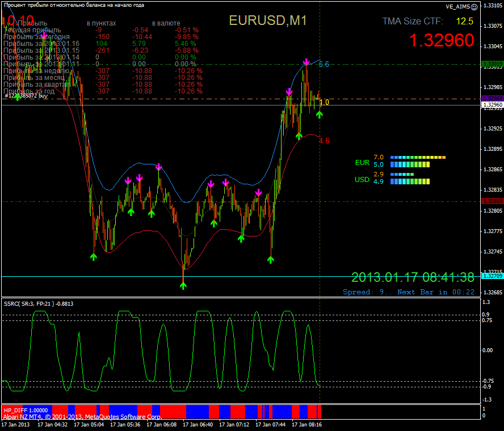Click the EUR 5.0 strength bar
The height and width of the screenshot is (431, 504).
pos(410,165)
